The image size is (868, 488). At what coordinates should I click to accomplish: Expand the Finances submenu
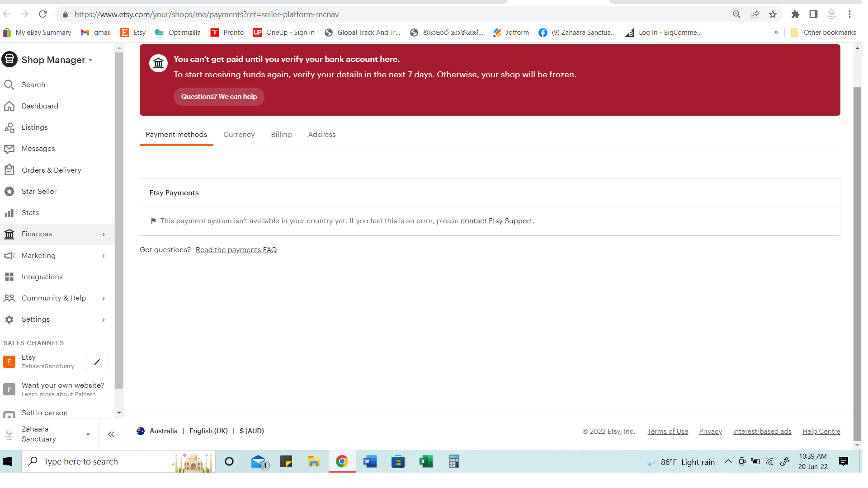coord(104,235)
